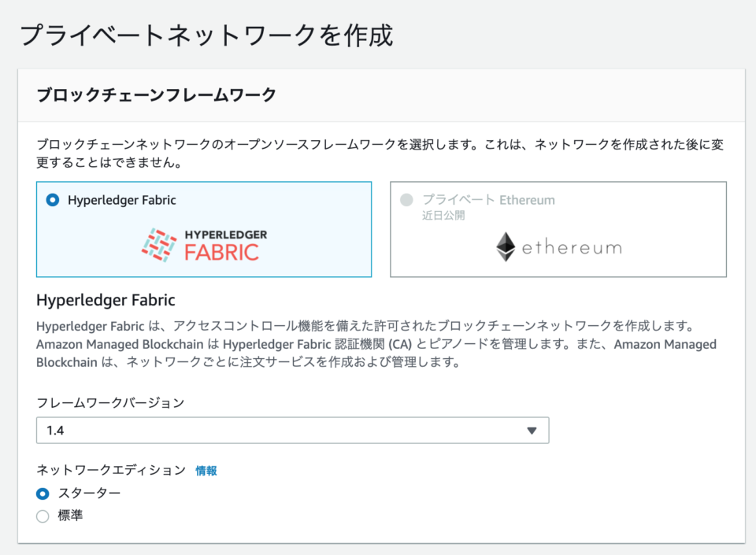Image resolution: width=756 pixels, height=555 pixels.
Task: Click the スターター option label
Action: pos(89,494)
